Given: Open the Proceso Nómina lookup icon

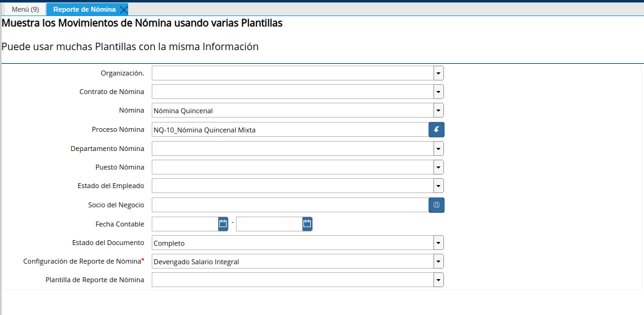Looking at the screenshot, I should (x=436, y=129).
